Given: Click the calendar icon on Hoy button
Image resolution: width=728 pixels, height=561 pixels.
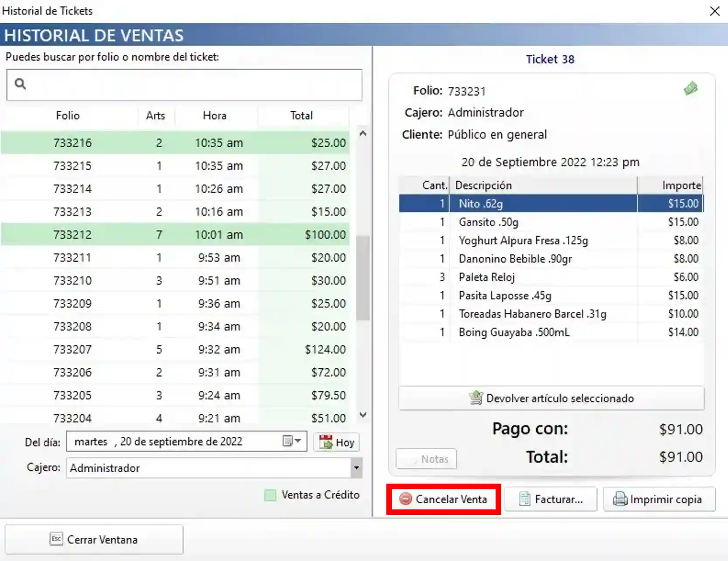Looking at the screenshot, I should point(326,442).
